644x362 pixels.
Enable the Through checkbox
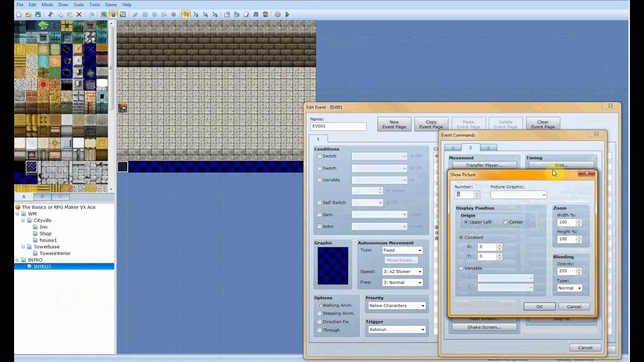click(319, 330)
